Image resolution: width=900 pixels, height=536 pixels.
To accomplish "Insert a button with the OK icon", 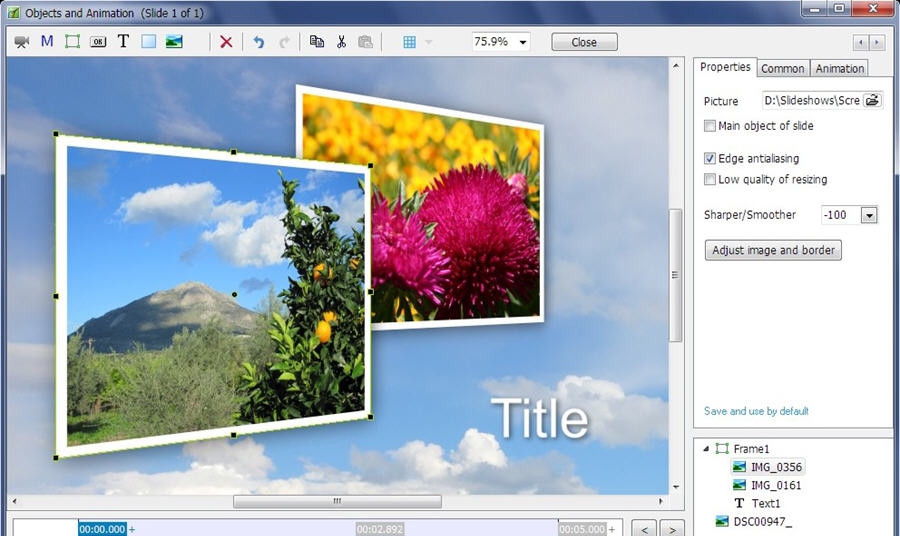I will [98, 42].
